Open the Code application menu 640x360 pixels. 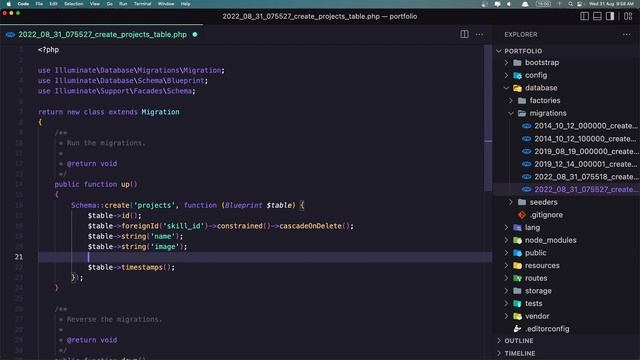click(x=23, y=4)
